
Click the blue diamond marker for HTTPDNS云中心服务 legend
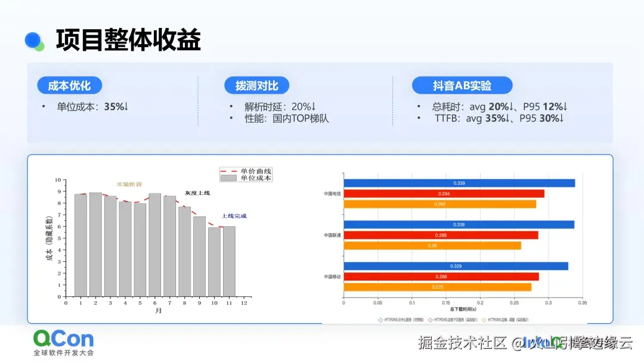click(380, 320)
